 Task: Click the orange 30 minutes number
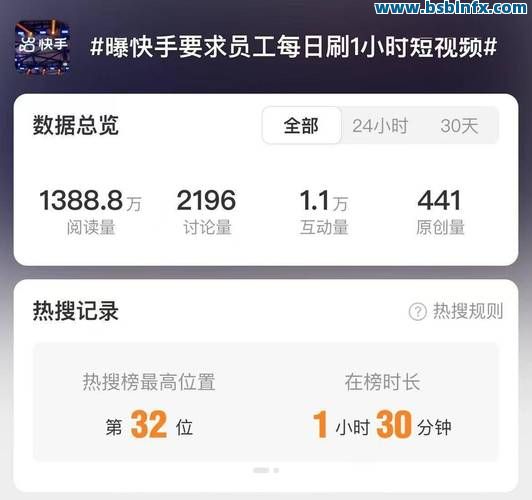(x=394, y=424)
